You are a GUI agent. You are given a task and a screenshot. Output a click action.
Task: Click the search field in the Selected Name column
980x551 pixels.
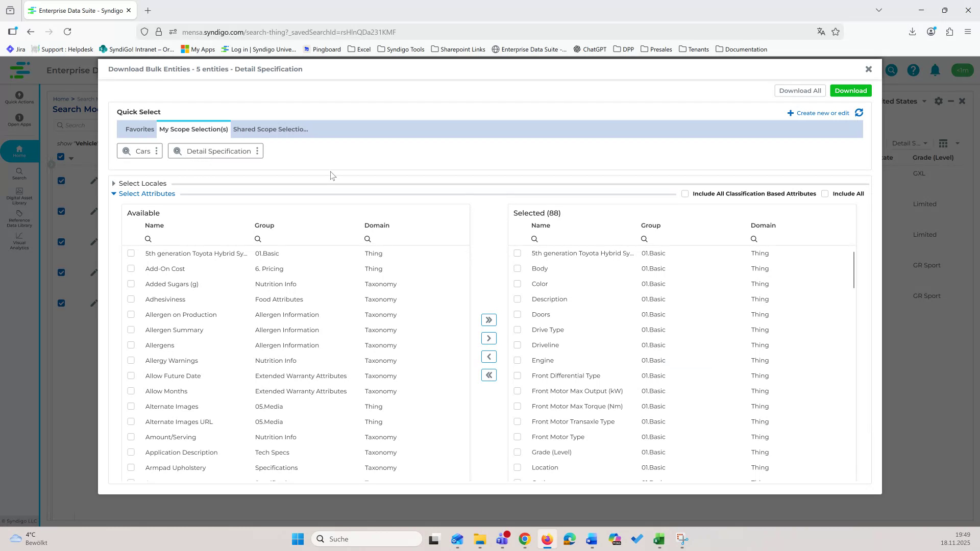(534, 238)
